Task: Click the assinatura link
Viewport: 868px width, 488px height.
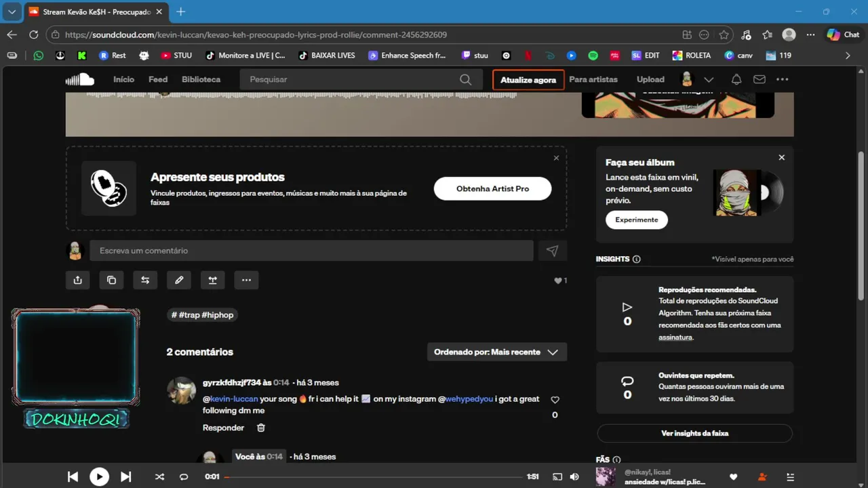Action: click(675, 337)
